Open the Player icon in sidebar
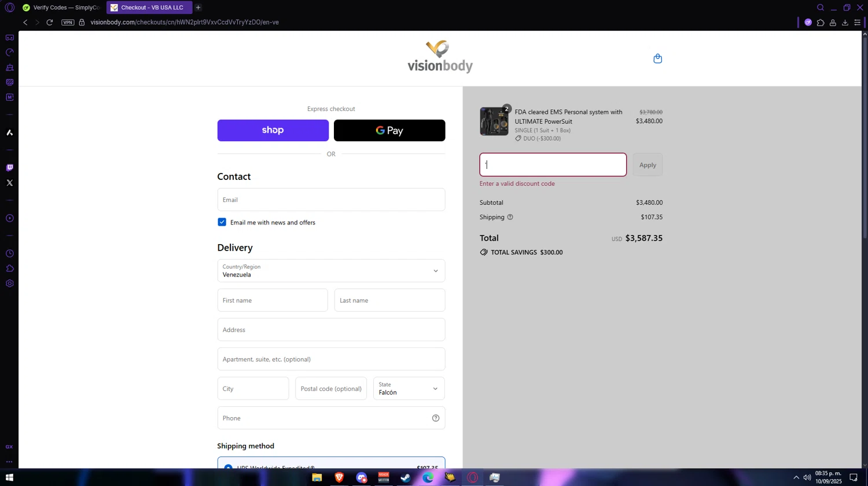Image resolution: width=868 pixels, height=486 pixels. click(10, 218)
